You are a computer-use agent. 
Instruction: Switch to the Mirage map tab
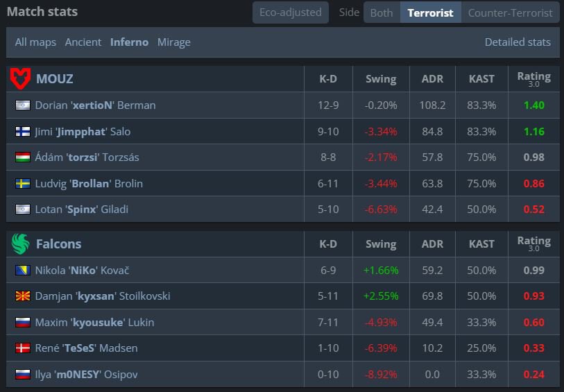coord(173,42)
